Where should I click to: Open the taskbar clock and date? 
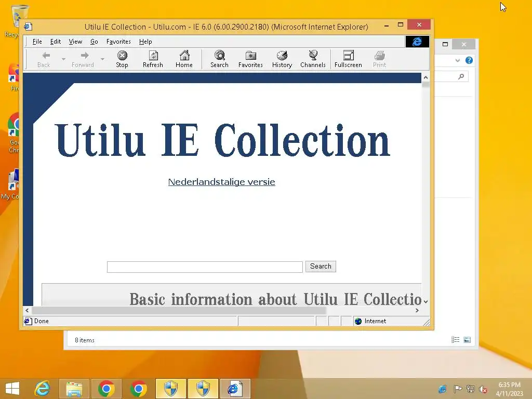[509, 389]
